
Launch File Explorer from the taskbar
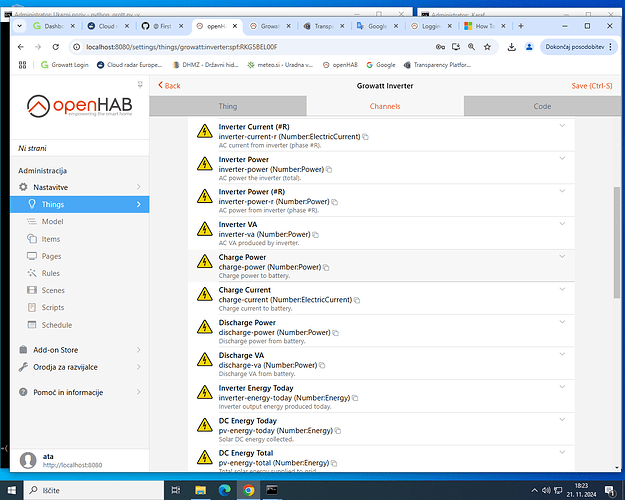[198, 489]
